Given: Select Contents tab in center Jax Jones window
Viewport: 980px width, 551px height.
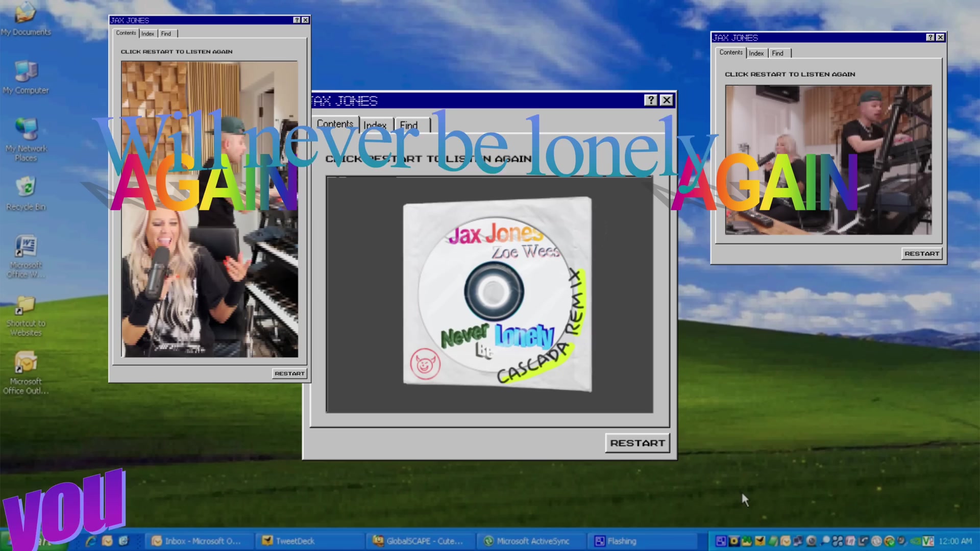Looking at the screenshot, I should pos(335,124).
